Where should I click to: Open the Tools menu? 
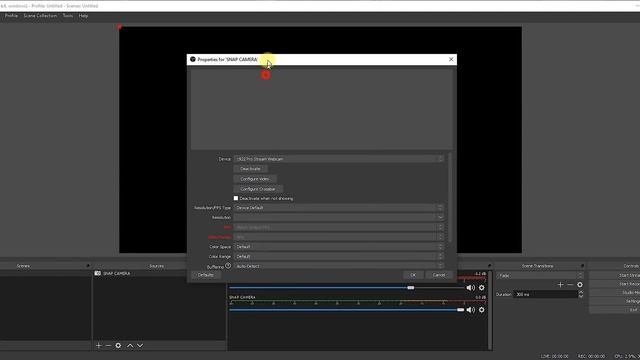tap(68, 16)
